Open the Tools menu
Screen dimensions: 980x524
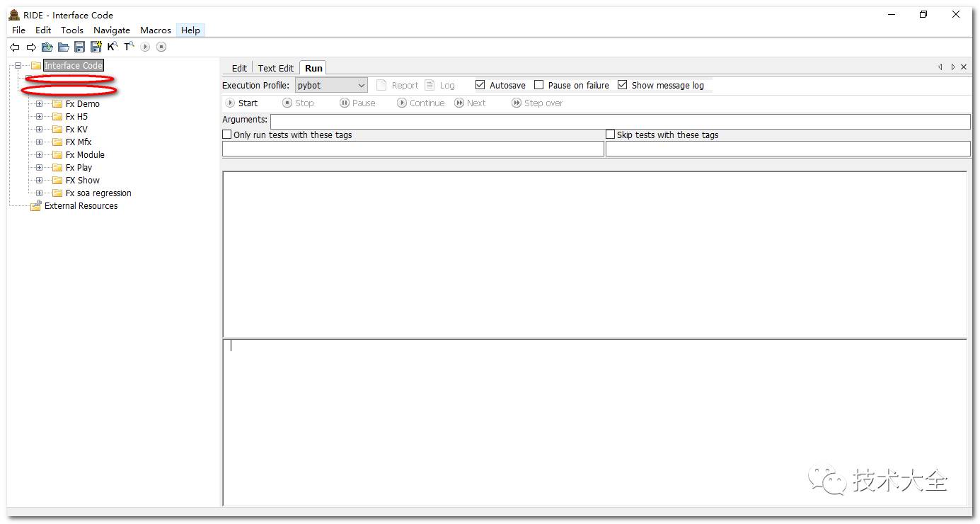click(x=71, y=30)
